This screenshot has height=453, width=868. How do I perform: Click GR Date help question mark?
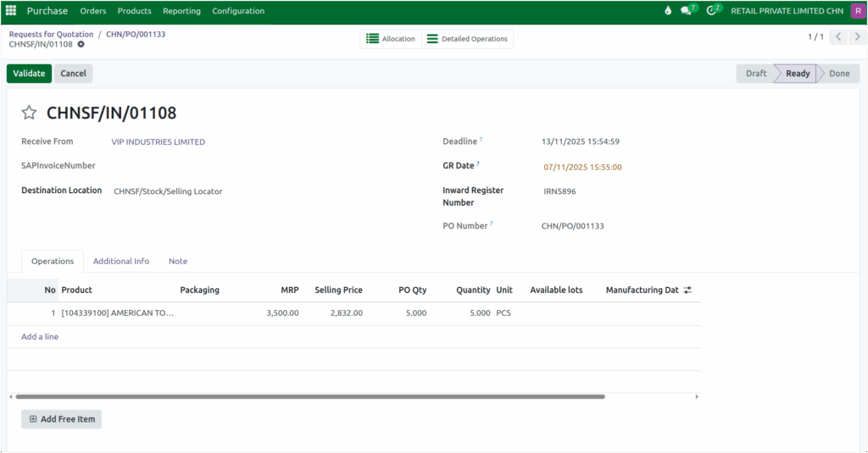pos(478,163)
